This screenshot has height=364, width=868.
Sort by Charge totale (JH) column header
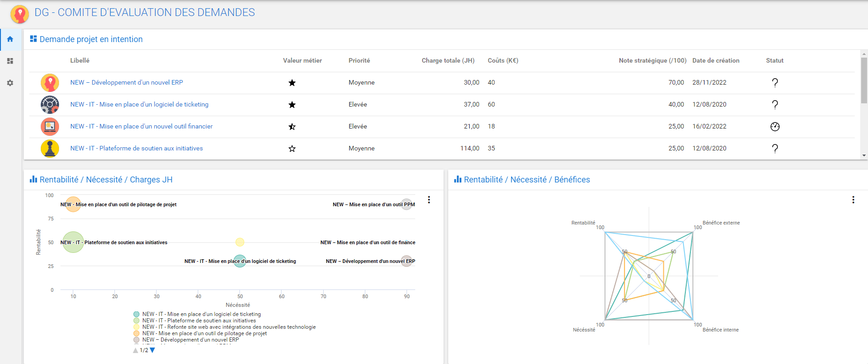pos(448,60)
